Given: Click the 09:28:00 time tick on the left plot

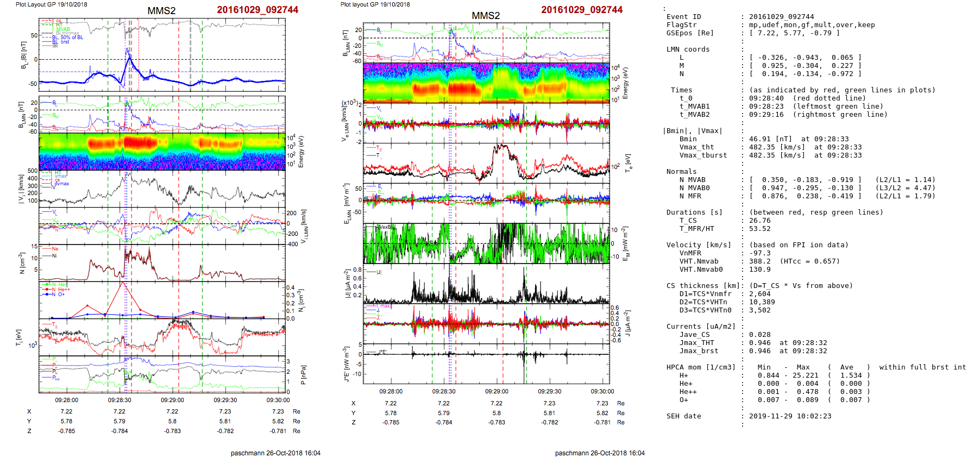Looking at the screenshot, I should 66,400.
